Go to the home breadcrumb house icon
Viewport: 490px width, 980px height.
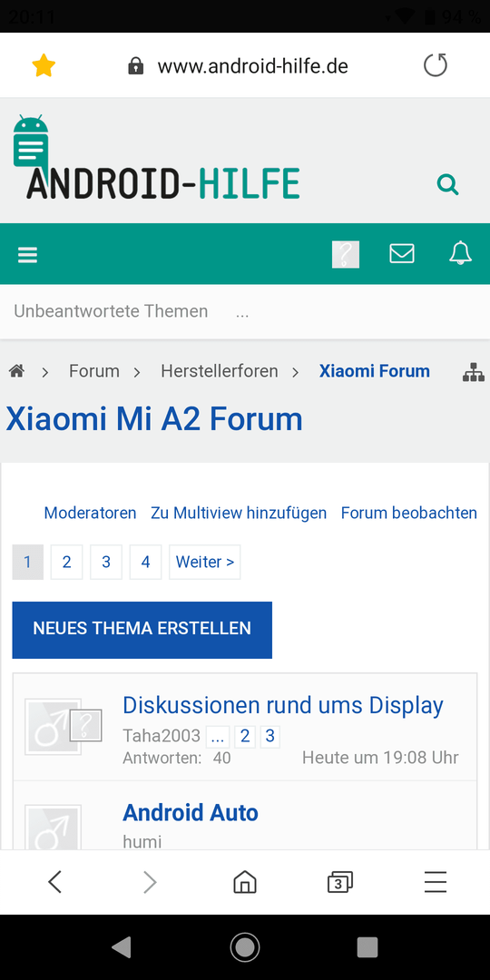(16, 371)
